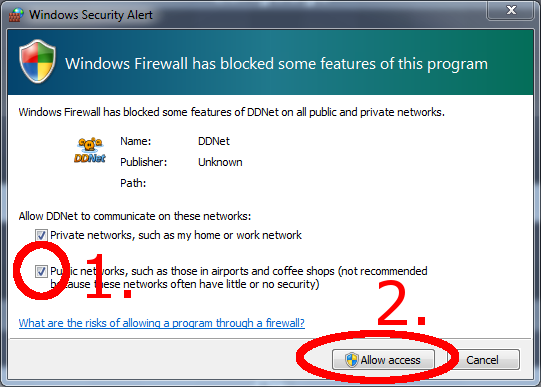The width and height of the screenshot is (541, 387).
Task: Click the DDNet application logo icon
Action: (x=90, y=150)
